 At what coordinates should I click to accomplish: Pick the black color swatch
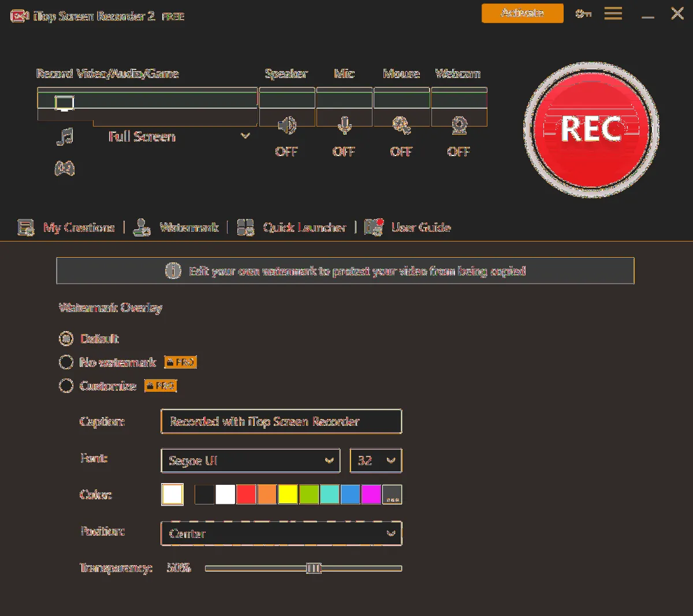(x=204, y=495)
